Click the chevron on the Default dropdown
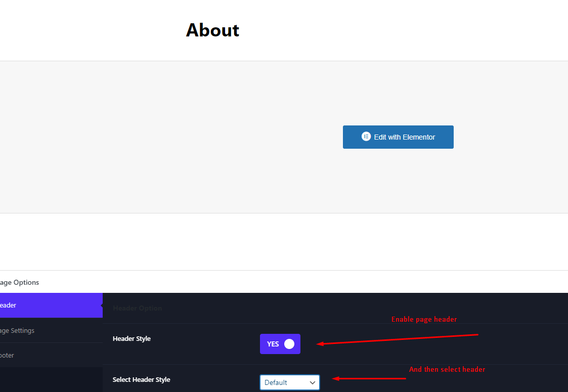568x392 pixels. [x=313, y=382]
